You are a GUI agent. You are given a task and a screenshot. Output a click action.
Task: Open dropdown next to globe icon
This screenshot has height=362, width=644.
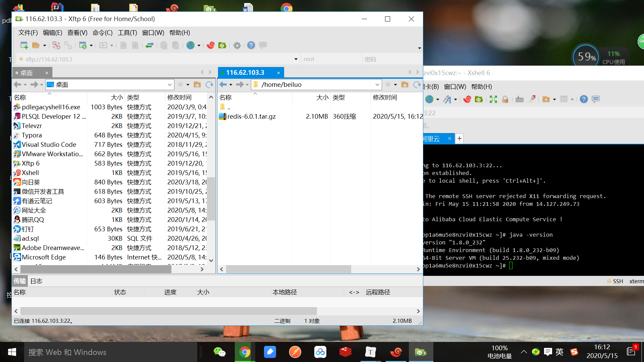point(199,46)
